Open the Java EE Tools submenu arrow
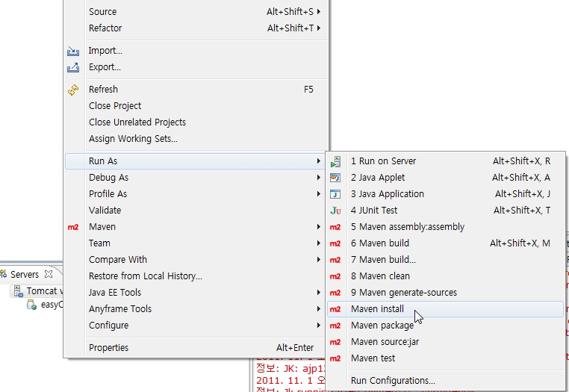Screen dimensions: 569x392 pos(319,293)
